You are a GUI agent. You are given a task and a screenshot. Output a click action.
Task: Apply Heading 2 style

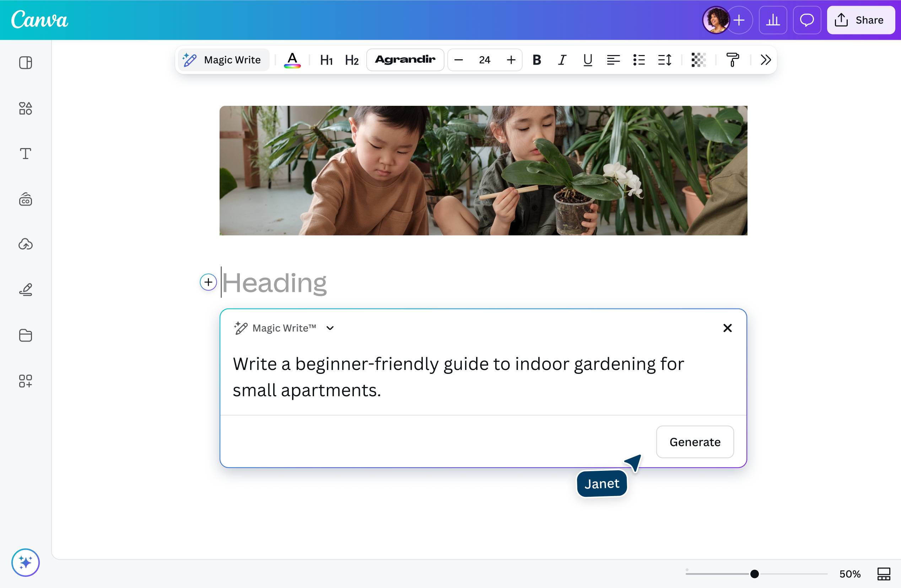click(x=351, y=60)
